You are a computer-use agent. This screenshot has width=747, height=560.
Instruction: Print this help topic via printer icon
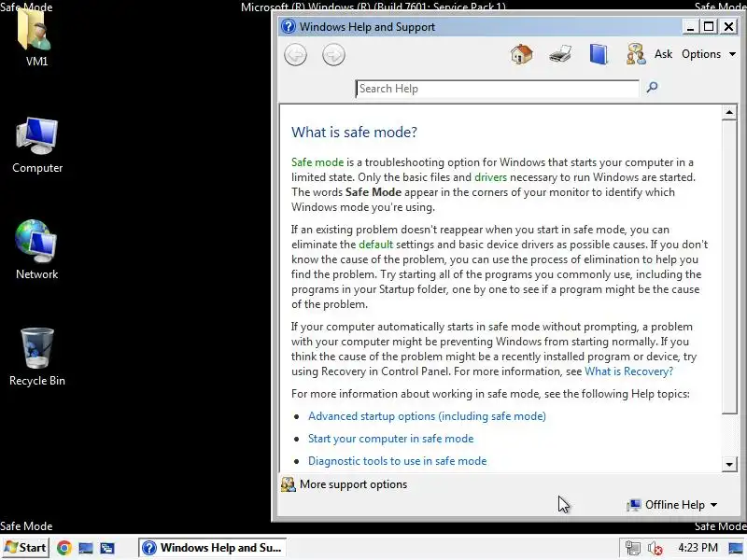(x=560, y=54)
